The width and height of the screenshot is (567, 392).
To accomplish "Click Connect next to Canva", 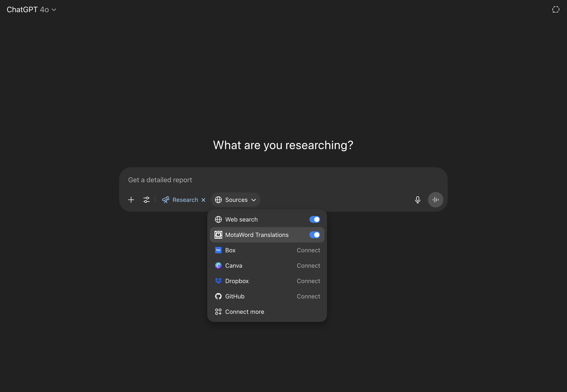I will [308, 266].
